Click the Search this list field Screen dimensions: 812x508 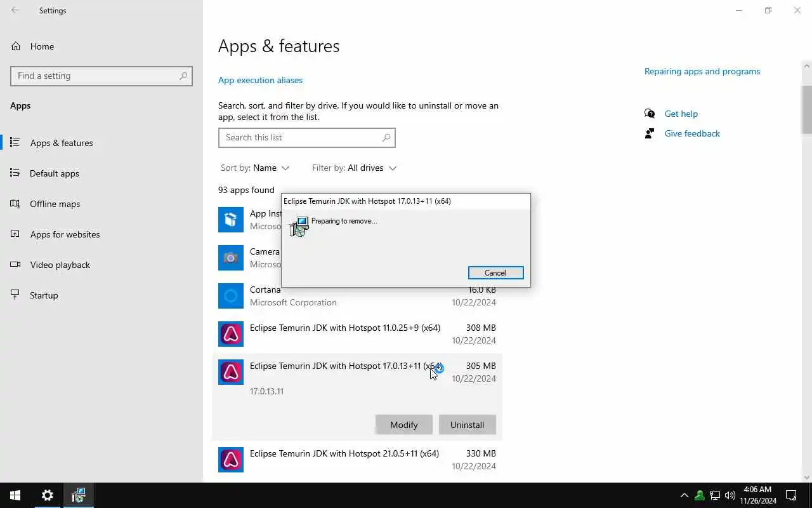point(307,138)
